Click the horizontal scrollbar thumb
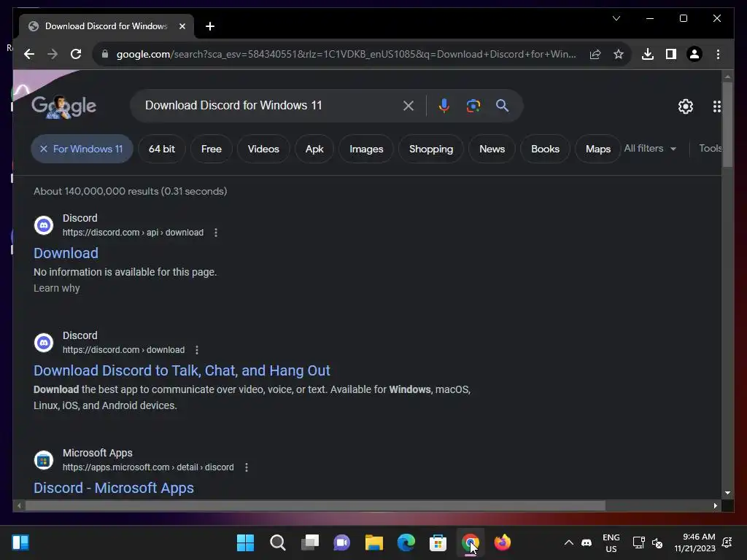The width and height of the screenshot is (747, 560). click(x=315, y=506)
